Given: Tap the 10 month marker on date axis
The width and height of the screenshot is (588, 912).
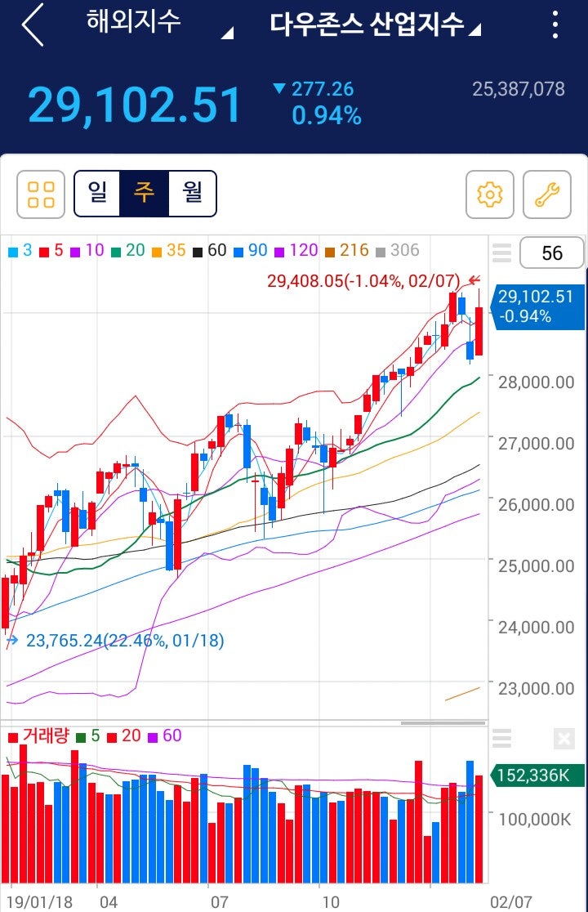Looking at the screenshot, I should pos(330,902).
